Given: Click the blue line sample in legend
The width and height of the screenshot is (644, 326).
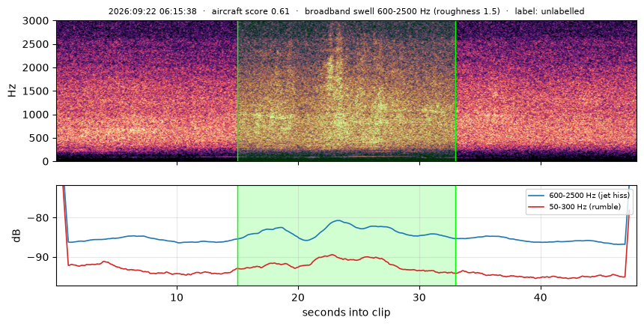Looking at the screenshot, I should click(537, 196).
